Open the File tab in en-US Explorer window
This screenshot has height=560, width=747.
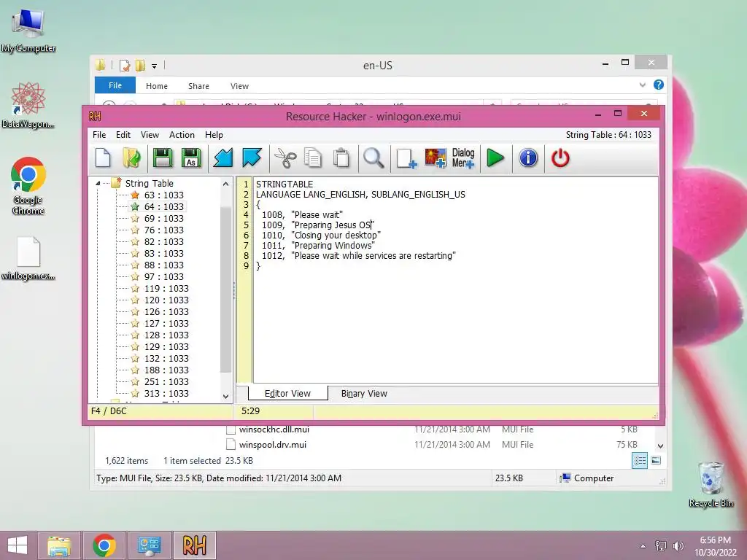(115, 85)
